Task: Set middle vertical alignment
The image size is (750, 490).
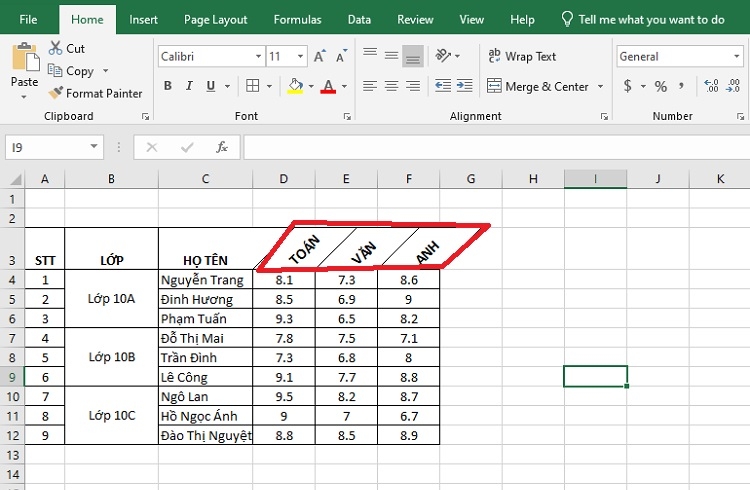Action: pyautogui.click(x=391, y=56)
